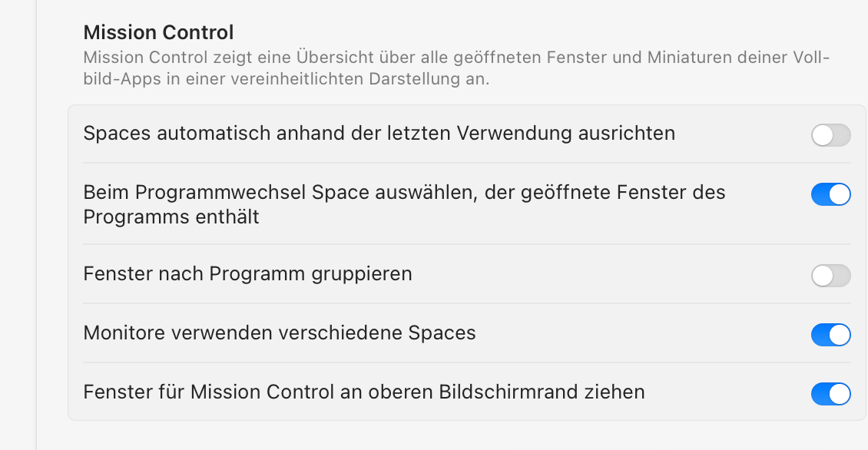
Task: Click the empty sidebar strip on the left
Action: click(x=17, y=230)
